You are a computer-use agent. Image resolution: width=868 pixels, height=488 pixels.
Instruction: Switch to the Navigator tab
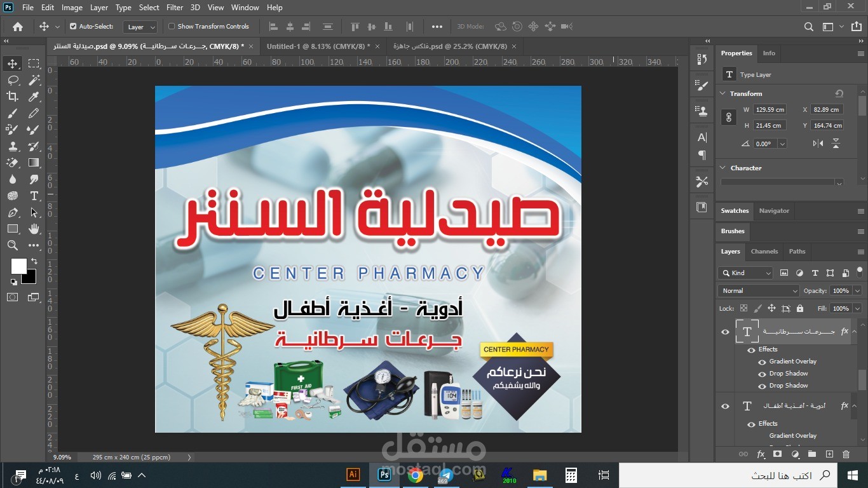(774, 211)
